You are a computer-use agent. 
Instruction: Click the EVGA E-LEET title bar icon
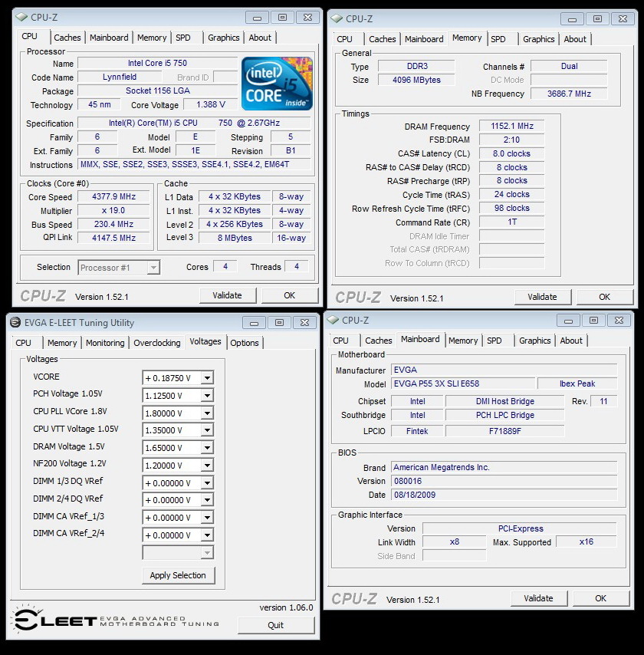point(15,322)
